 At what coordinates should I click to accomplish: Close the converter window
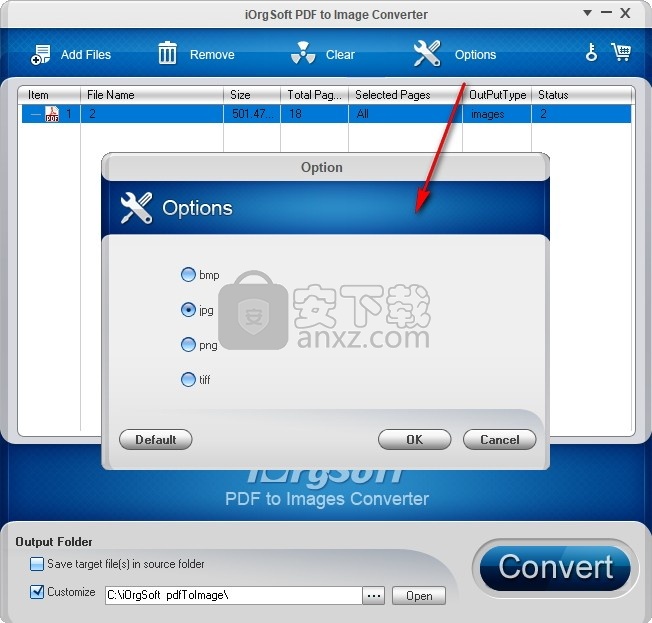pos(625,13)
